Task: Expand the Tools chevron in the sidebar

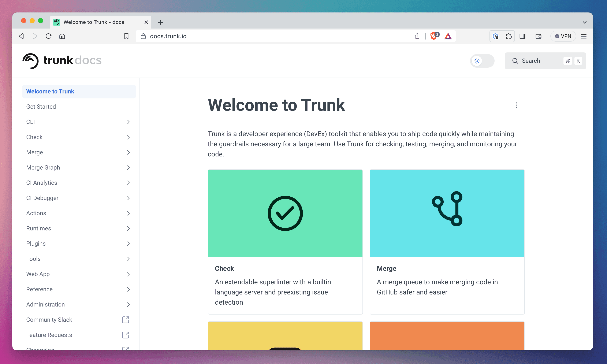Action: coord(128,259)
